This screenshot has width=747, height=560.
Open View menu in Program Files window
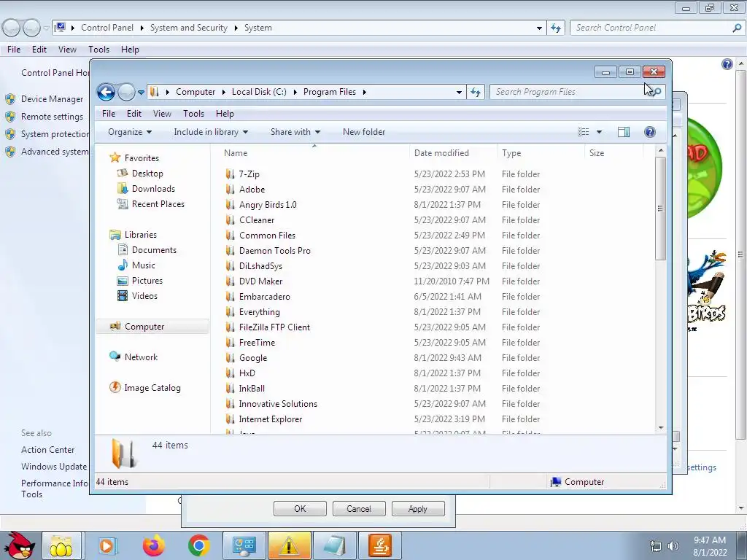(x=162, y=113)
